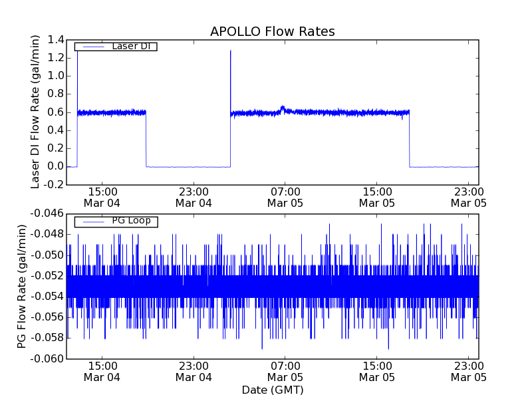Screen dimensions: 532x399
Task: Click the 'PG Flow Rate (gal/min)' y-axis label
Action: 22,286
